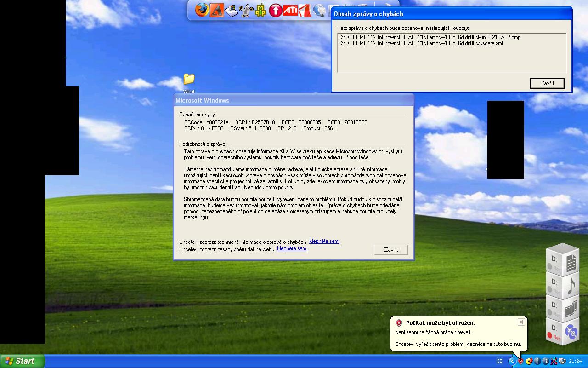Click the shield icon in the firewall balloon
588x368 pixels.
[x=399, y=323]
